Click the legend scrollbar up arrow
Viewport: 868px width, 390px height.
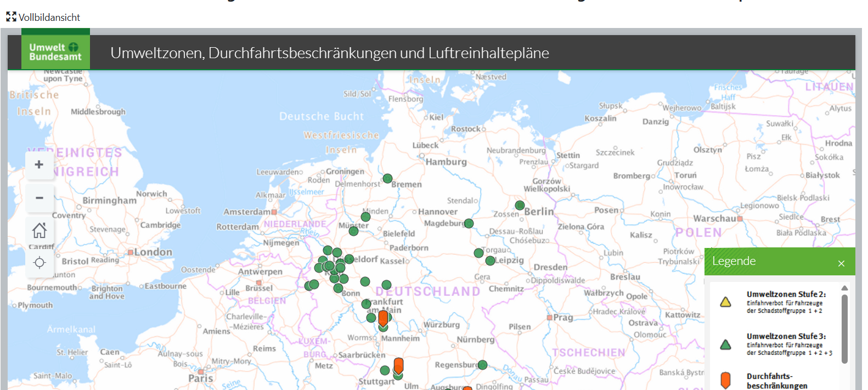[844, 288]
